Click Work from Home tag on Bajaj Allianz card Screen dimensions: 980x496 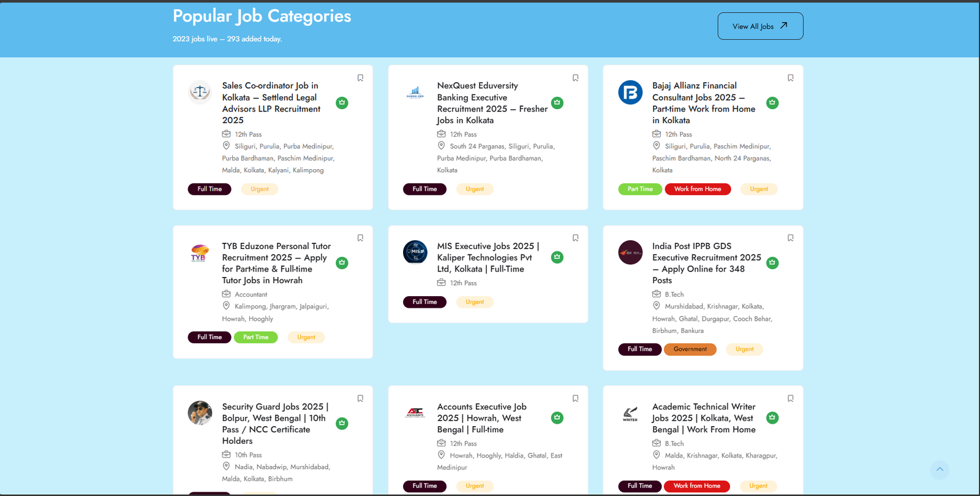698,189
